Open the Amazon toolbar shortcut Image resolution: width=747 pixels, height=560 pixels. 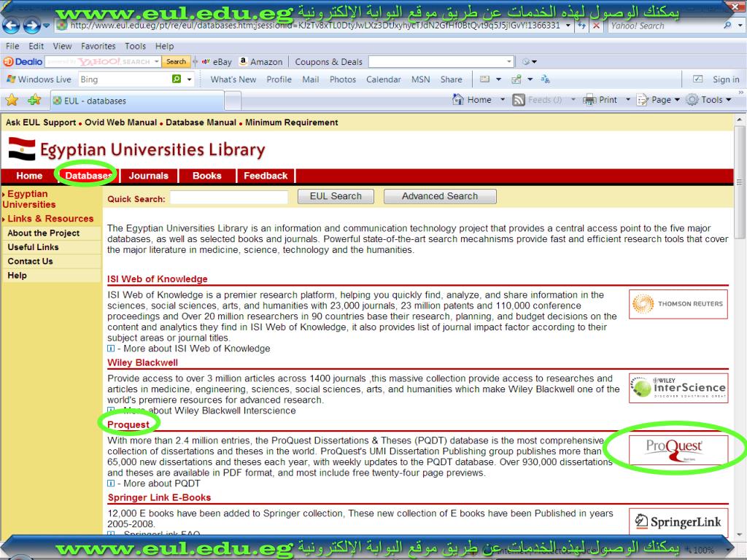[261, 62]
